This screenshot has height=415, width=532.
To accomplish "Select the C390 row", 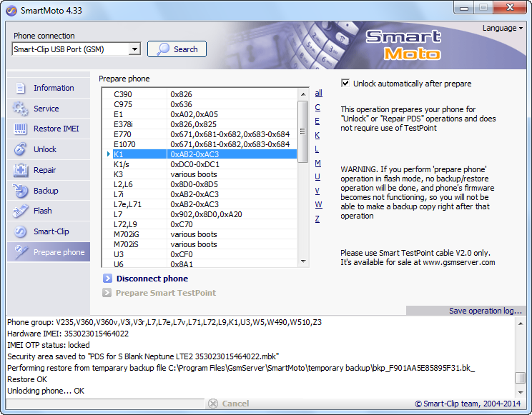I will pyautogui.click(x=200, y=94).
